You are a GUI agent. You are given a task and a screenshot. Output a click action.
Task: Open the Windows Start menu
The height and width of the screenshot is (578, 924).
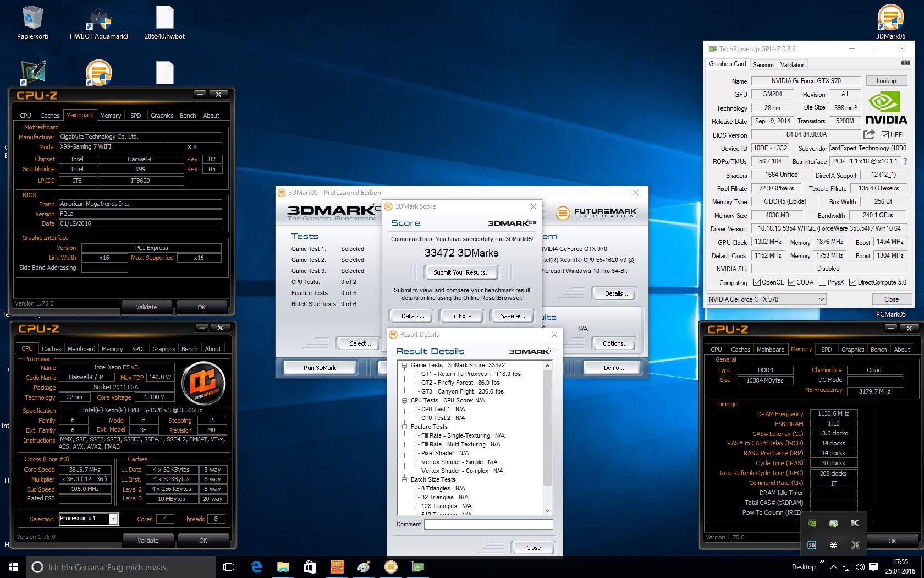coord(13,567)
